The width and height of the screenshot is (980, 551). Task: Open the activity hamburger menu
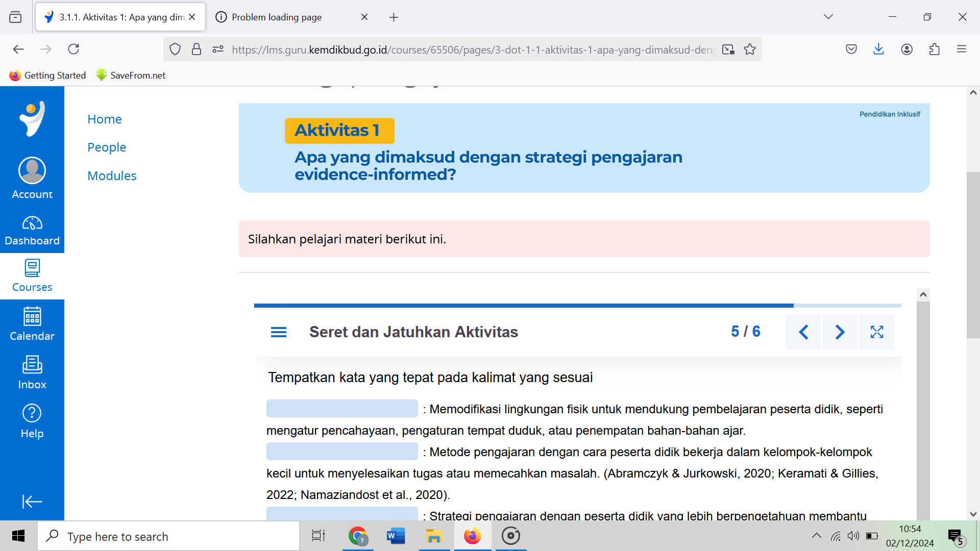coord(279,332)
